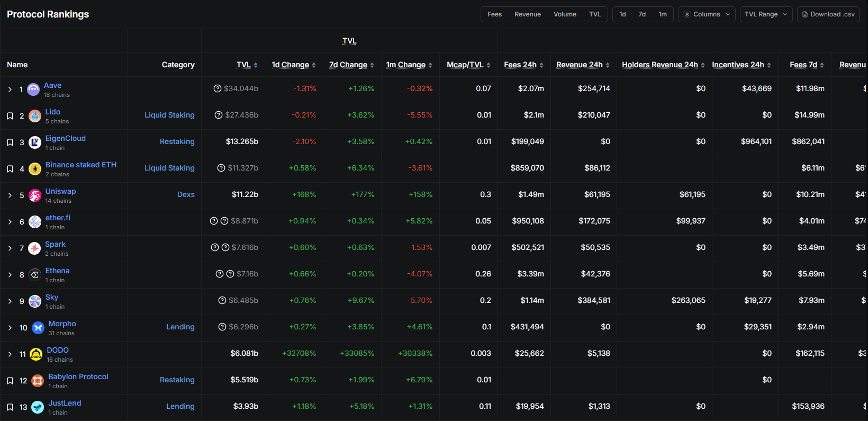The image size is (868, 421).
Task: Click the JustLend logo icon
Action: pos(38,407)
